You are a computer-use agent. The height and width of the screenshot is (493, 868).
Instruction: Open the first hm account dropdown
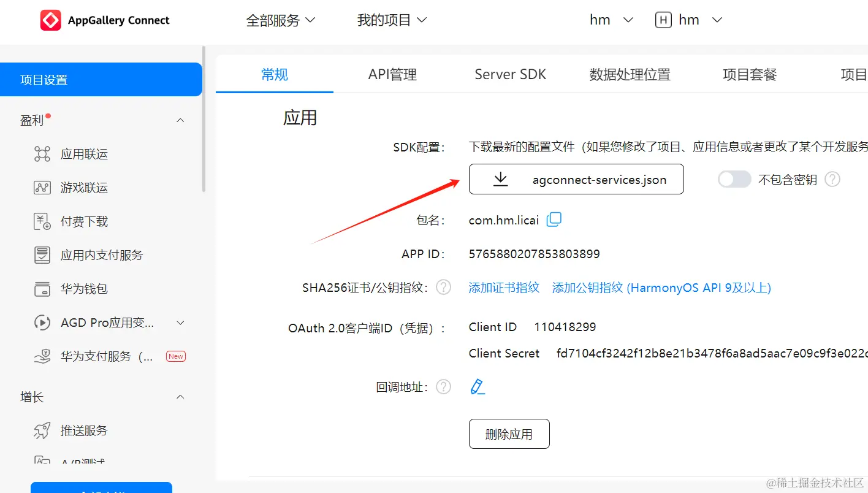pyautogui.click(x=611, y=20)
